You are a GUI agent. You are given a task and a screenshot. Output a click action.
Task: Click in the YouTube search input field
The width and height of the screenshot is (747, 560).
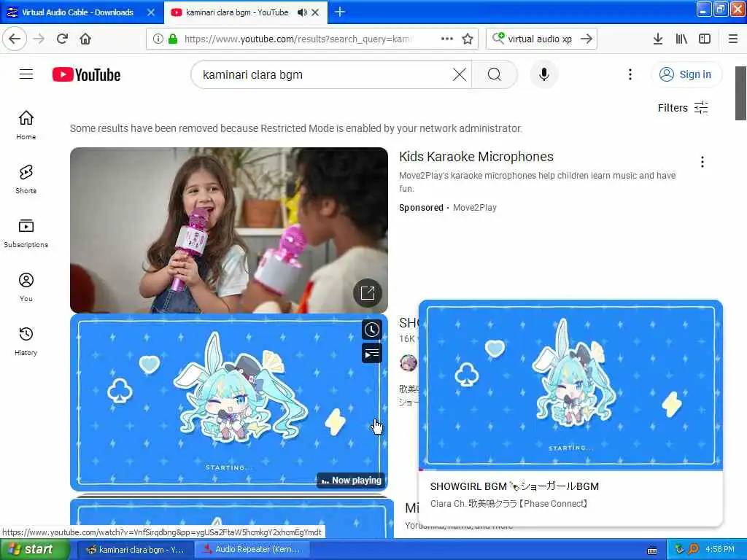pyautogui.click(x=324, y=74)
